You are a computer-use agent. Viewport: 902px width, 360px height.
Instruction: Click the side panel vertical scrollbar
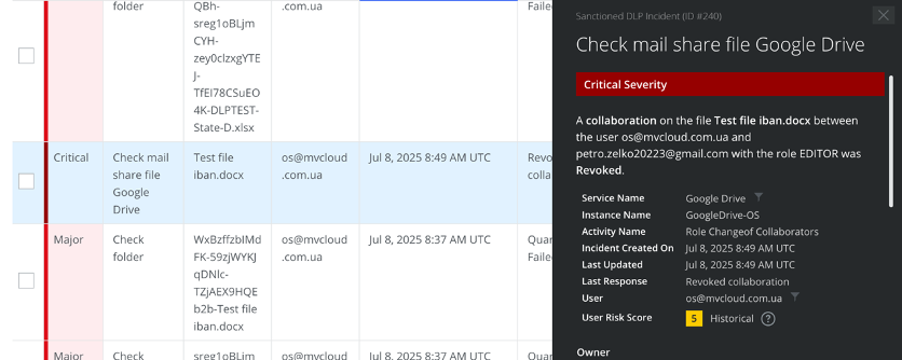click(x=891, y=141)
